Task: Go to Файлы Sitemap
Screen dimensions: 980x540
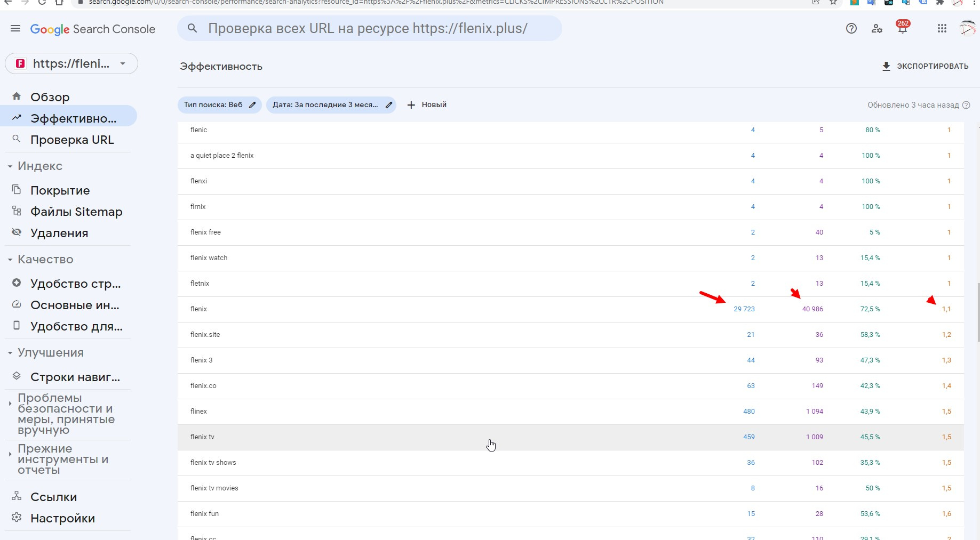Action: pos(76,212)
